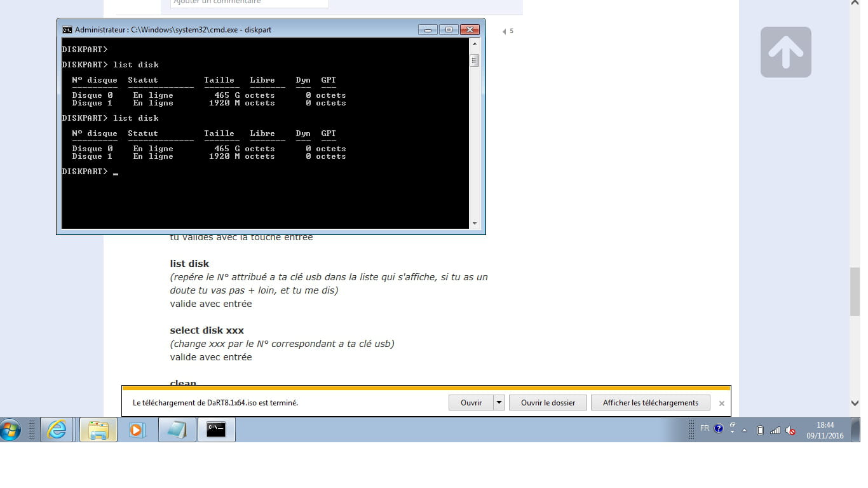The width and height of the screenshot is (868, 488).
Task: Show hidden tray icons arrow
Action: coord(745,430)
